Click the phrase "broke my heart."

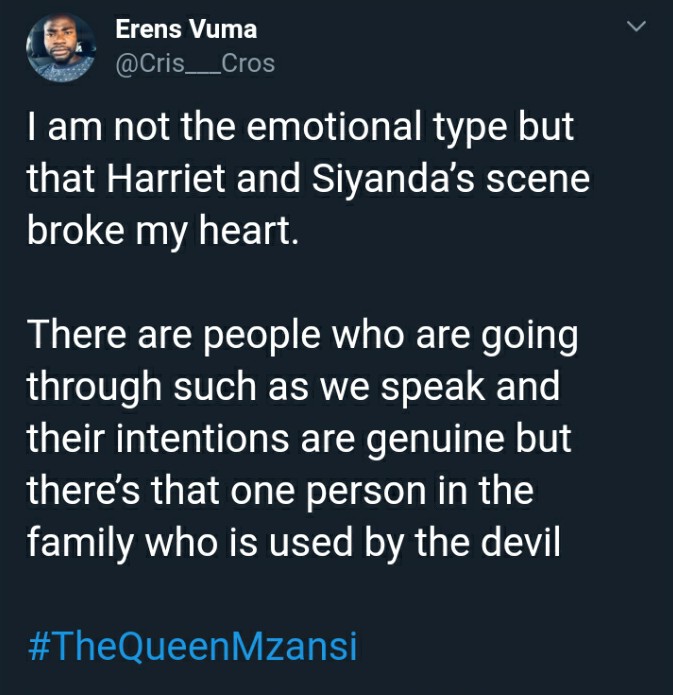163,231
